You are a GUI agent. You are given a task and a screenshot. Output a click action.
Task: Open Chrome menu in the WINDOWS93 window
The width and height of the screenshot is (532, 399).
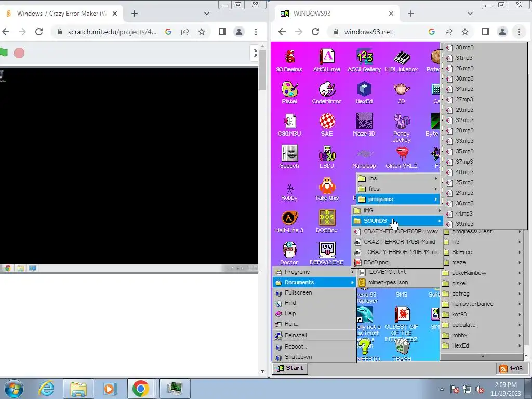(x=519, y=32)
